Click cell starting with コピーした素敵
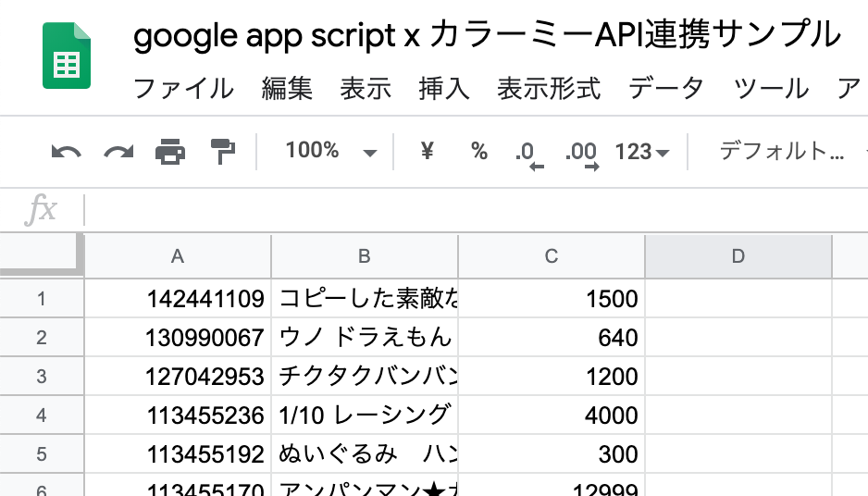The width and height of the screenshot is (868, 496). point(365,298)
